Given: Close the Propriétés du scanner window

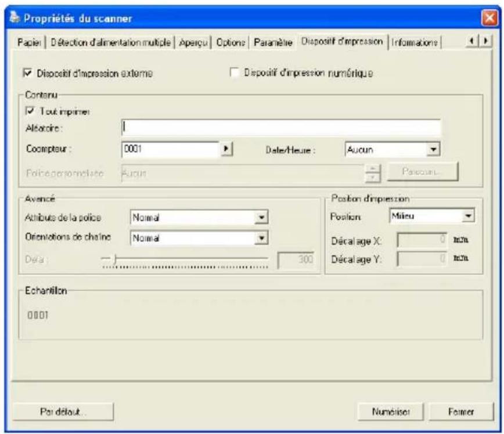Looking at the screenshot, I should click(x=489, y=17).
